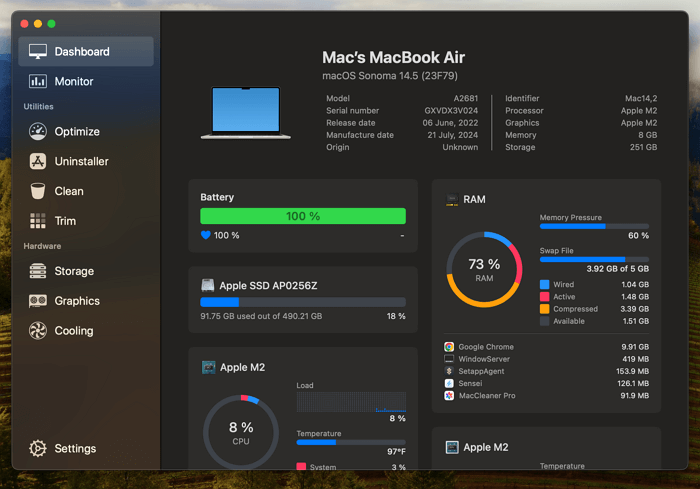Open Settings with the gear icon
Viewport: 700px width, 489px height.
click(x=38, y=449)
